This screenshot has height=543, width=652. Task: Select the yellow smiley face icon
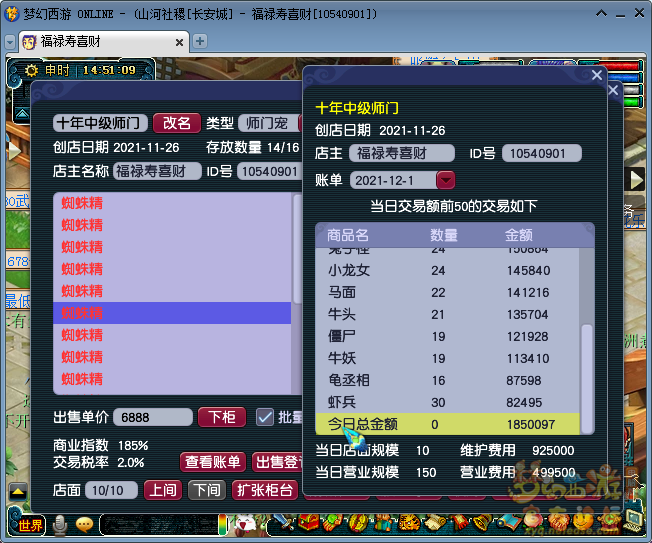pyautogui.click(x=581, y=522)
